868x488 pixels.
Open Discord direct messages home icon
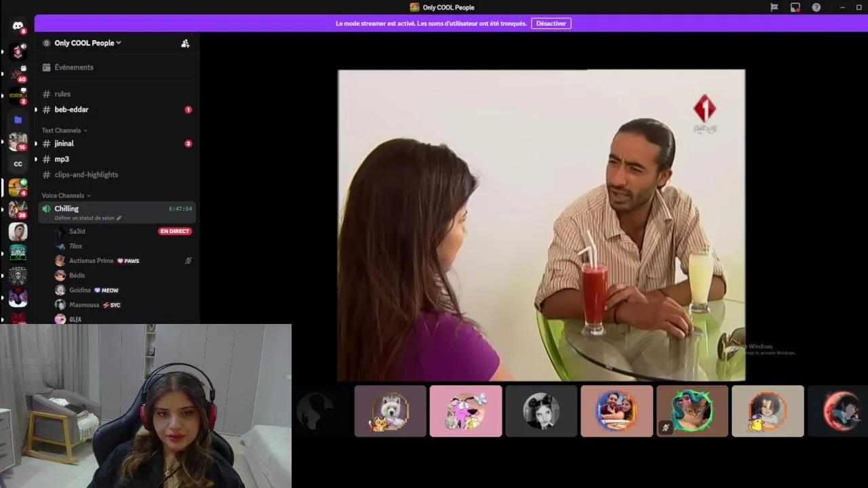[18, 26]
